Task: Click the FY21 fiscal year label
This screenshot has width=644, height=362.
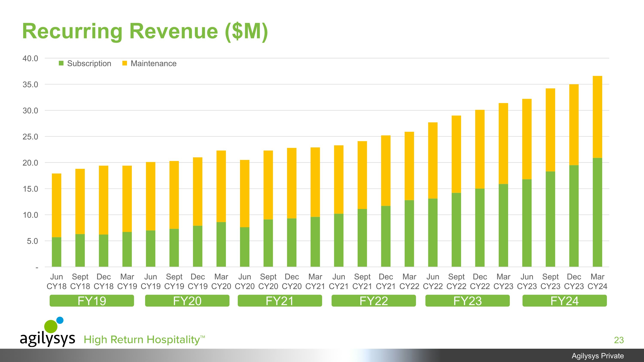Action: (x=280, y=301)
